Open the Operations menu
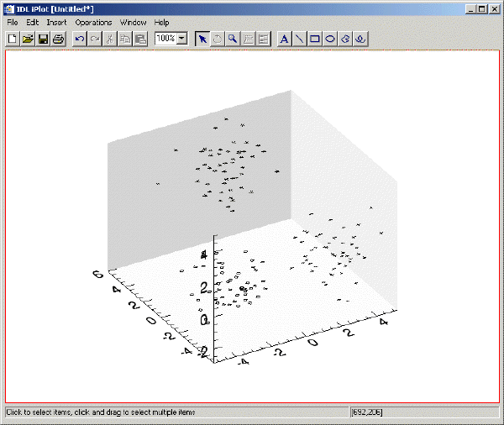This screenshot has width=504, height=425. (x=93, y=23)
